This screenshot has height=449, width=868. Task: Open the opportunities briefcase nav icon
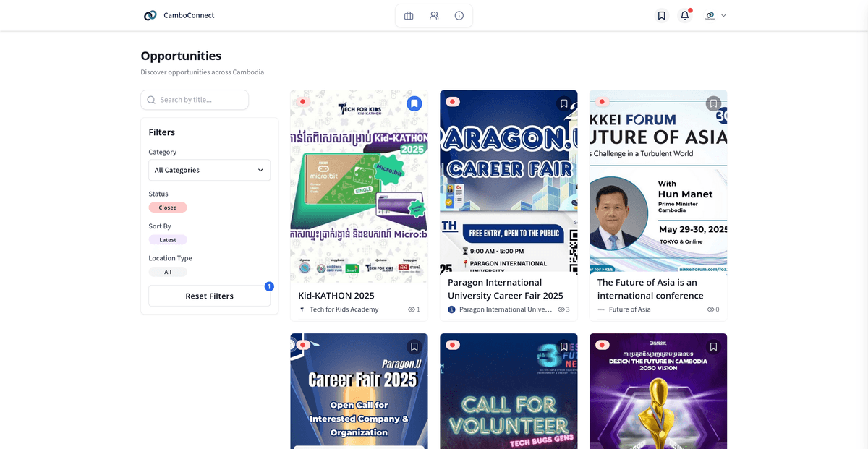coord(409,15)
